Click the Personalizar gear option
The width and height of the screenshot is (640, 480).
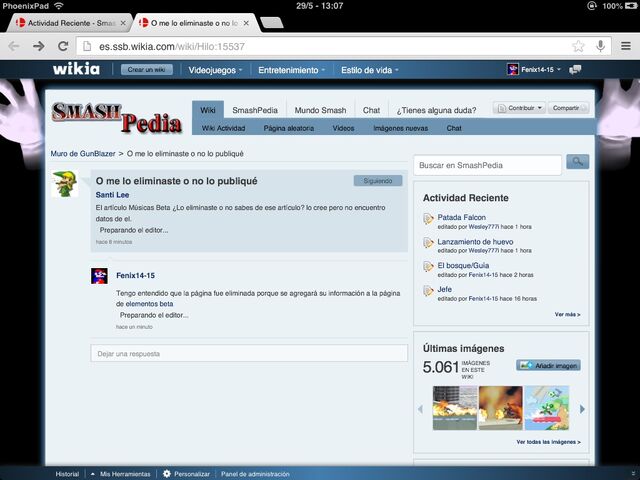point(187,474)
